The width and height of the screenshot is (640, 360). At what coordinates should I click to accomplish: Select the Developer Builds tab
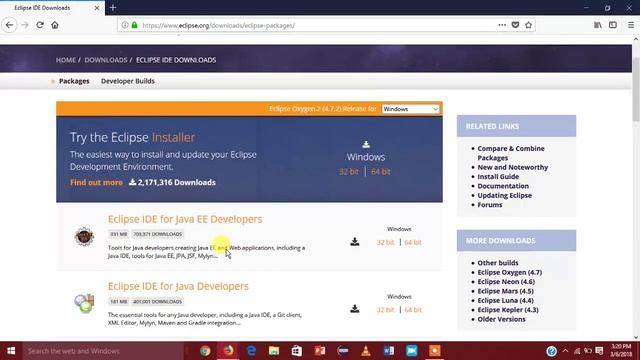[128, 81]
